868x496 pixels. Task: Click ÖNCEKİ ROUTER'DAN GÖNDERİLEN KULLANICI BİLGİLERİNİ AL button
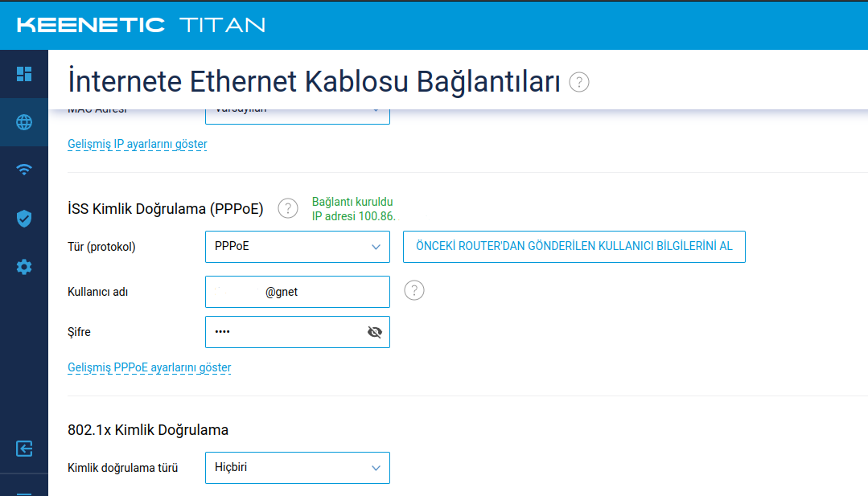pyautogui.click(x=574, y=247)
